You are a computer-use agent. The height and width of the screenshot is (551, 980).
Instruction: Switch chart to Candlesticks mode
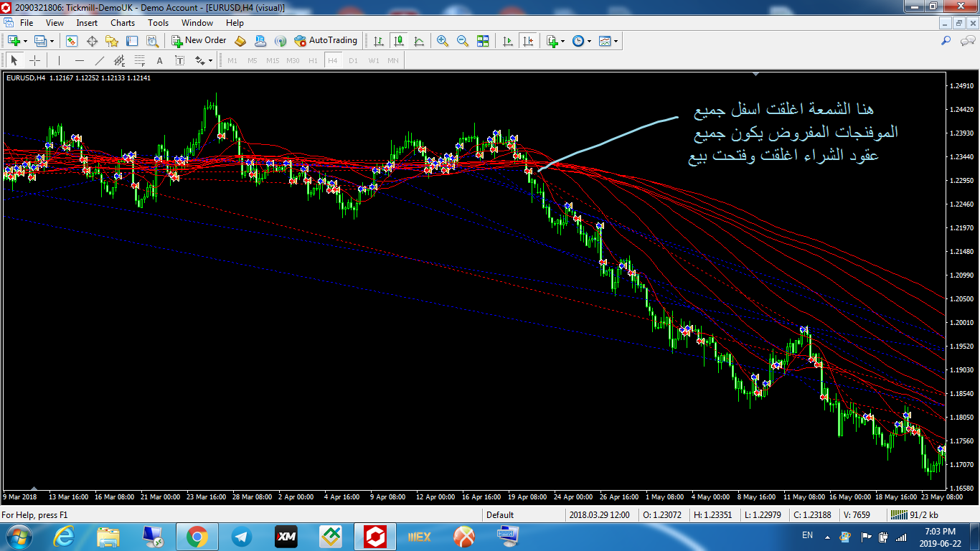click(x=398, y=41)
